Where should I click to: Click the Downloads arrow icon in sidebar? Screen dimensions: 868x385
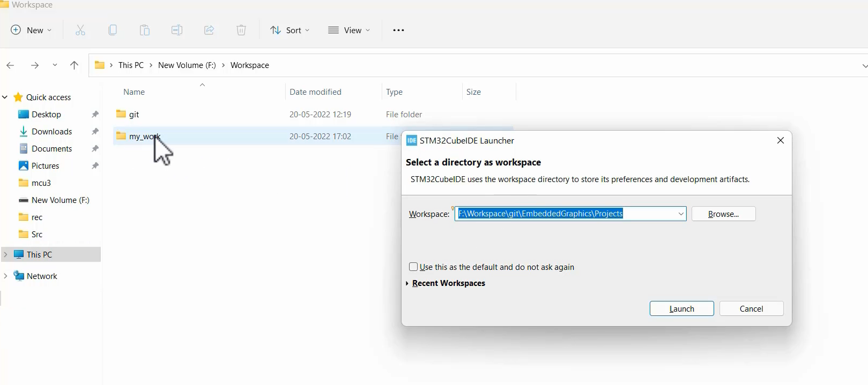(x=23, y=131)
